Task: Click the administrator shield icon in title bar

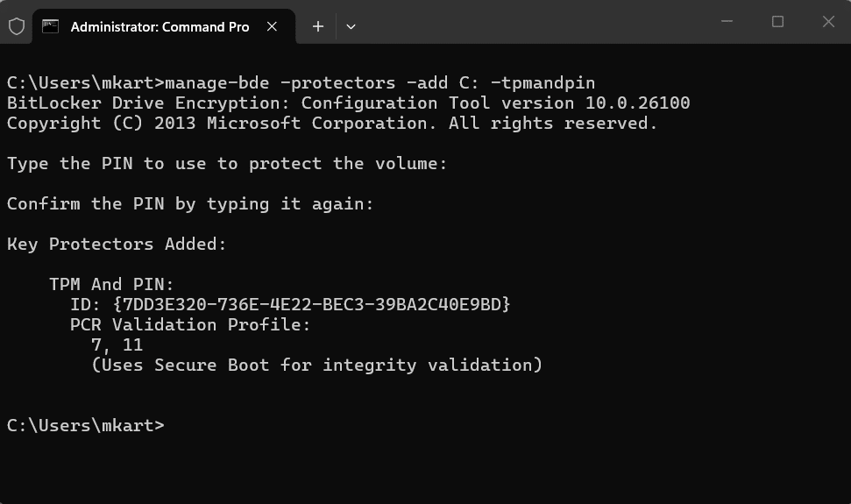Action: [x=17, y=26]
